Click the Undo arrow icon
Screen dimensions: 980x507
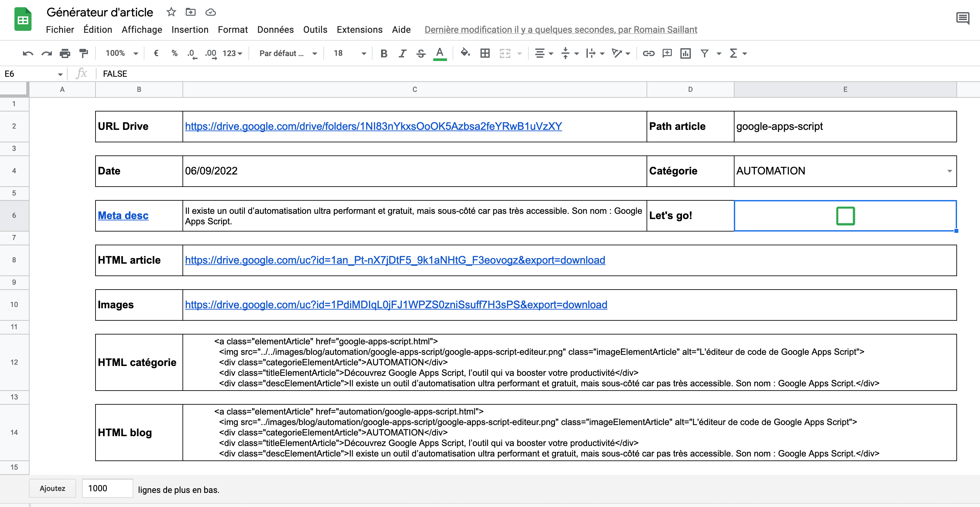point(28,53)
